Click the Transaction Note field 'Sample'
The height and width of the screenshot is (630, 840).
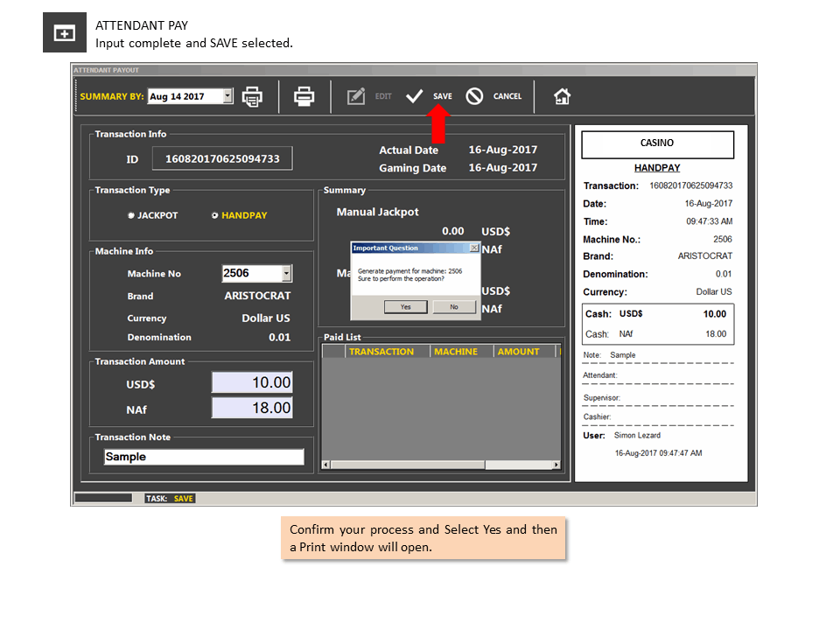[x=204, y=457]
